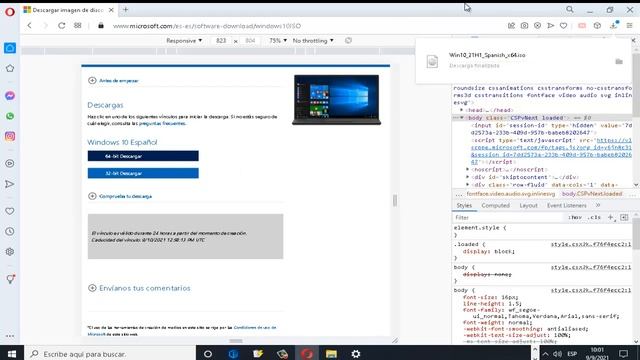Open File Explorer from taskbar

pos(331,353)
